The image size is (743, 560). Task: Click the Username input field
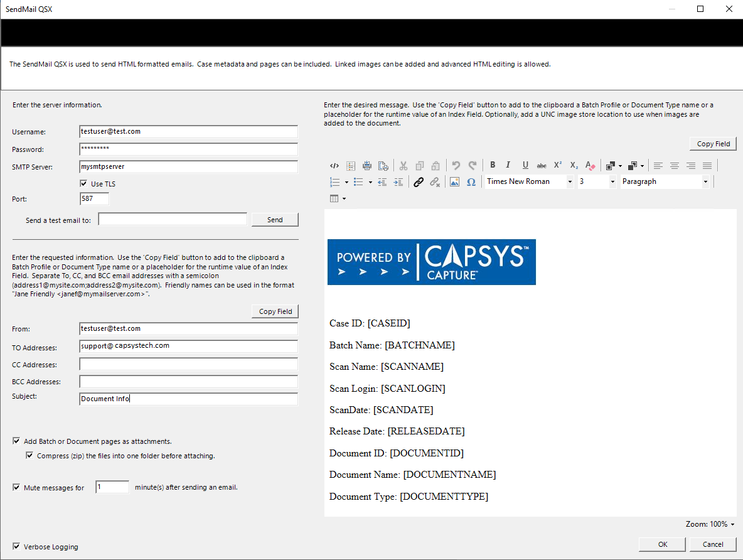point(189,131)
